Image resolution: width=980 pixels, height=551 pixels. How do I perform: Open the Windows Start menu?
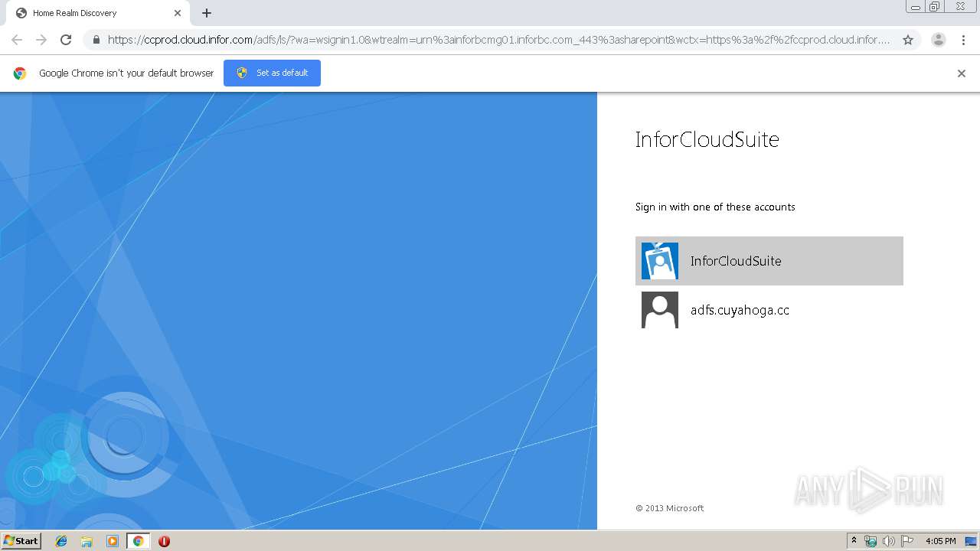[x=21, y=541]
